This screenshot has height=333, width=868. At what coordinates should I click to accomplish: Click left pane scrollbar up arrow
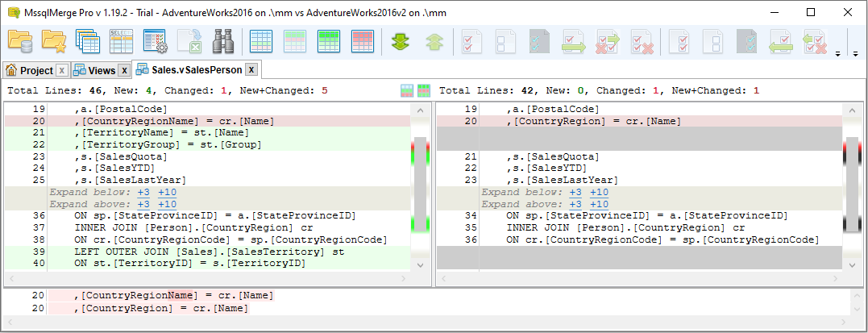pyautogui.click(x=420, y=110)
